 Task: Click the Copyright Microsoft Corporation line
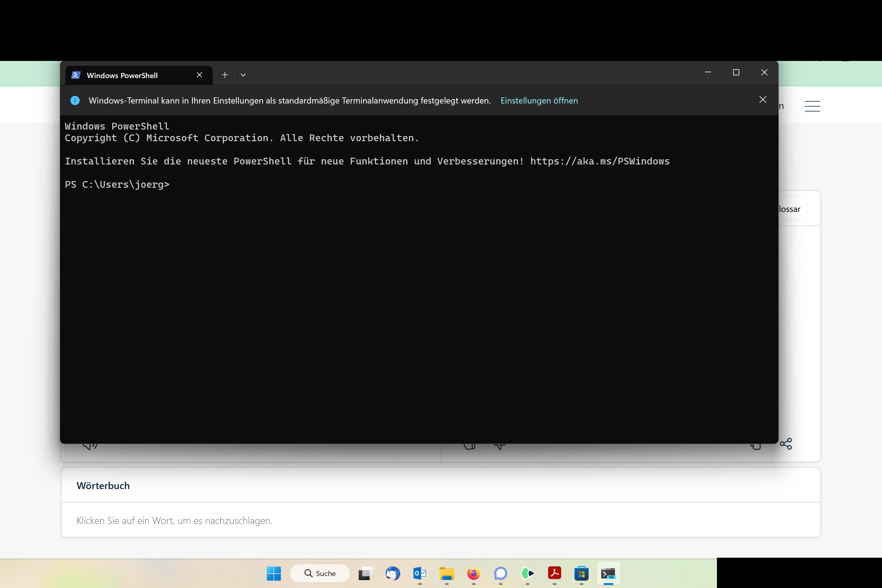tap(242, 138)
